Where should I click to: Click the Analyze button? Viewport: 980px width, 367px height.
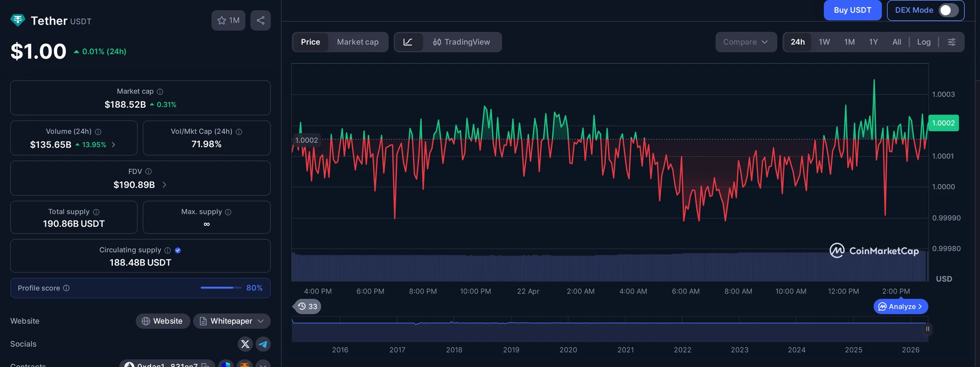pyautogui.click(x=900, y=306)
